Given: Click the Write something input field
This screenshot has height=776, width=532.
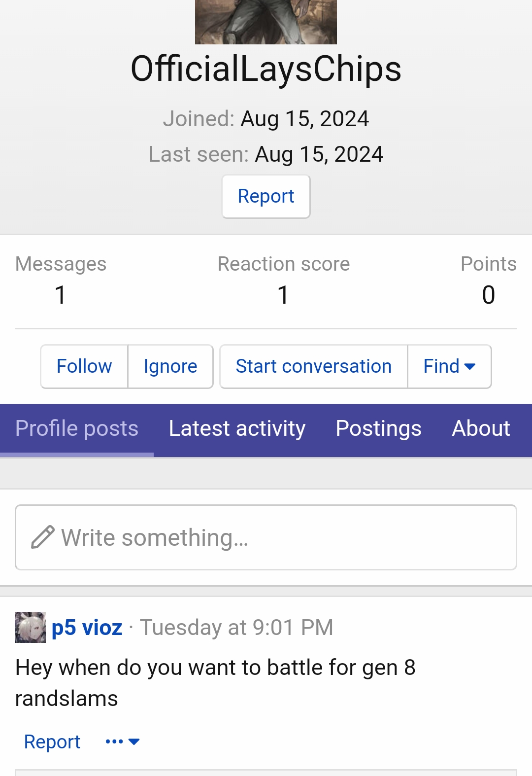Looking at the screenshot, I should click(276, 537).
